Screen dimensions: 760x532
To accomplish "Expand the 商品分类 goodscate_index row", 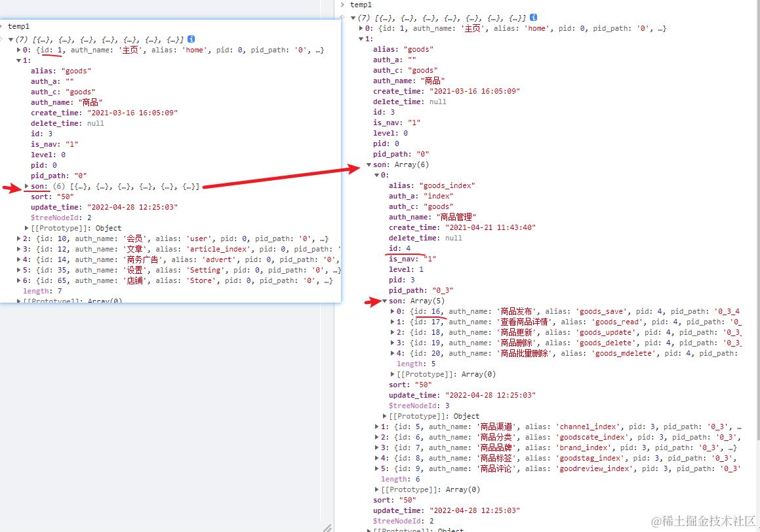I will (376, 438).
